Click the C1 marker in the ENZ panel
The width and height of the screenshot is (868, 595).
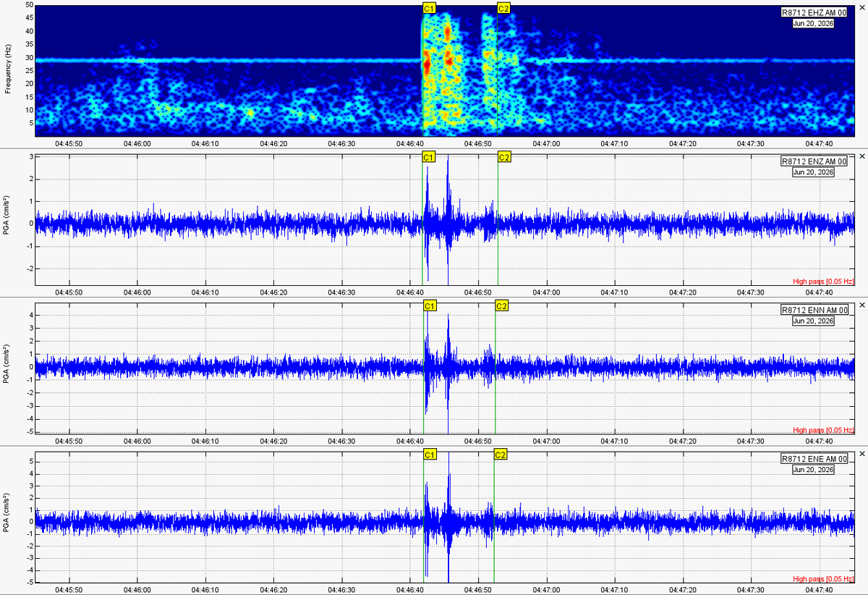coord(429,157)
